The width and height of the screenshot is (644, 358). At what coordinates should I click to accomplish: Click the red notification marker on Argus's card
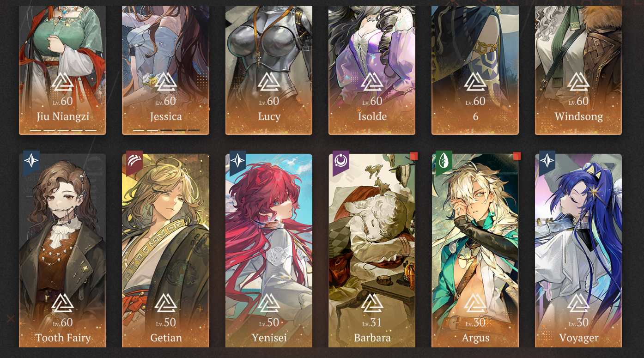click(517, 156)
